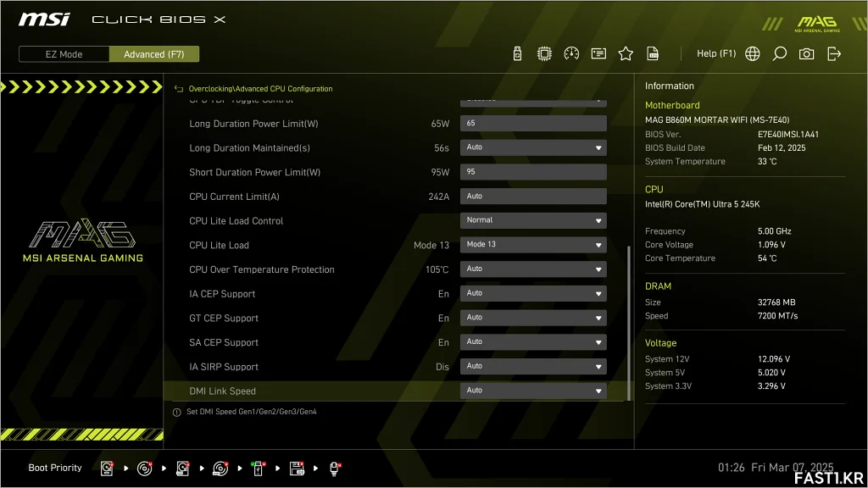Open CPU Lite Load Control dropdown

coord(533,221)
